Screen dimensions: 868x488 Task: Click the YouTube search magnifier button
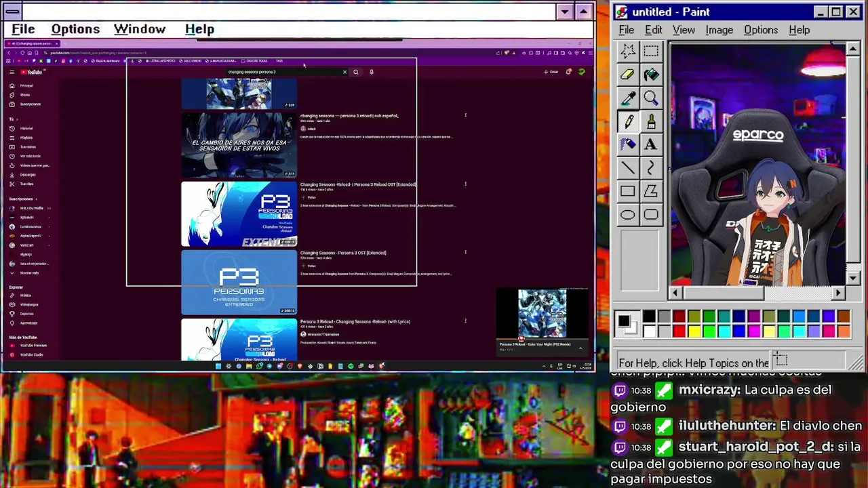tap(355, 72)
